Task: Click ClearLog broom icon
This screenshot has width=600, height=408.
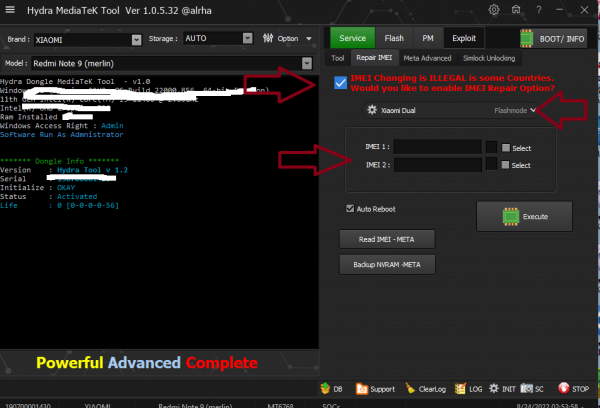Action: 410,388
